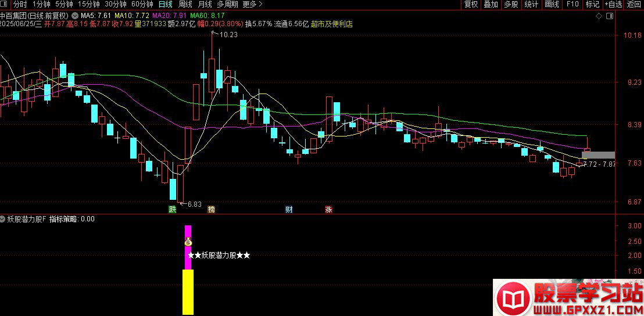The width and height of the screenshot is (644, 316).
Task: Expand the 更多 period options
Action: click(253, 5)
